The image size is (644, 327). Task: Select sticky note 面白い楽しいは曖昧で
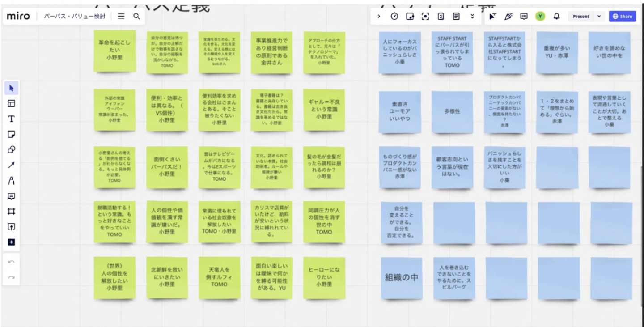(x=272, y=278)
